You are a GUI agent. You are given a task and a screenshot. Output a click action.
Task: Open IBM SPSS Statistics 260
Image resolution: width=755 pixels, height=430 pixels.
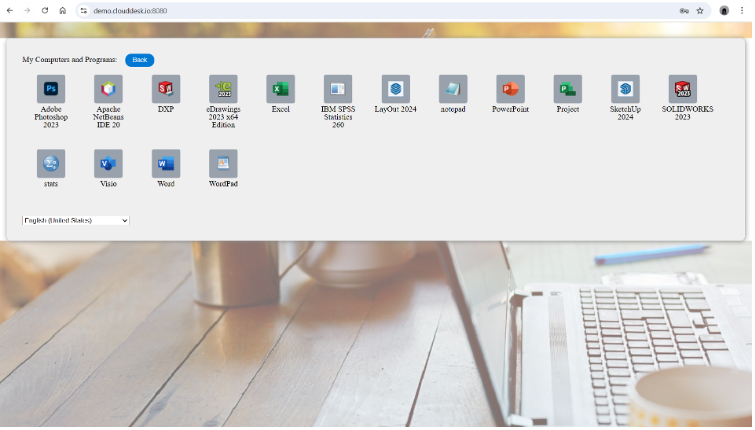coord(338,89)
